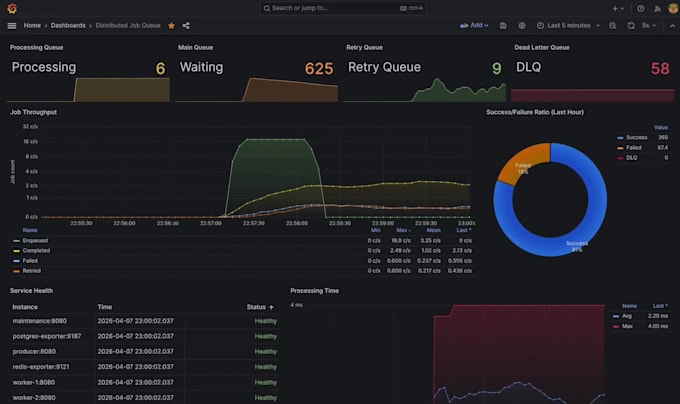Sort pie legend by Value header
Viewport: 680px width, 404px height.
pos(660,127)
